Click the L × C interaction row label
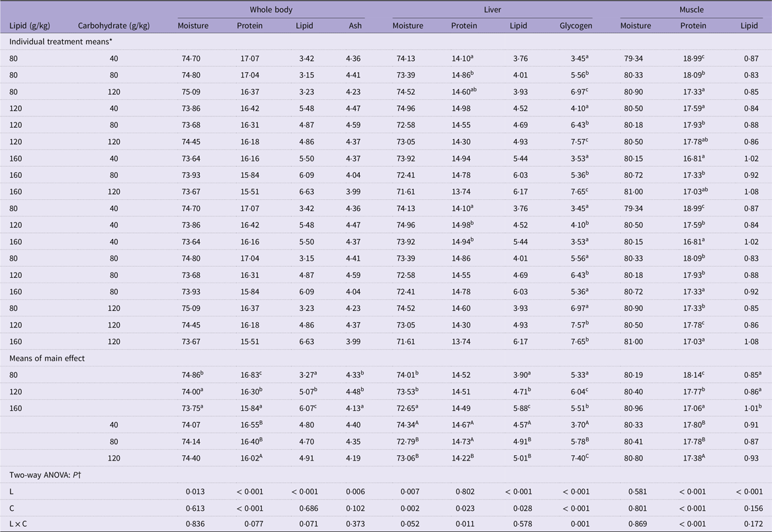Screen dimensions: 772x532 click(22, 524)
